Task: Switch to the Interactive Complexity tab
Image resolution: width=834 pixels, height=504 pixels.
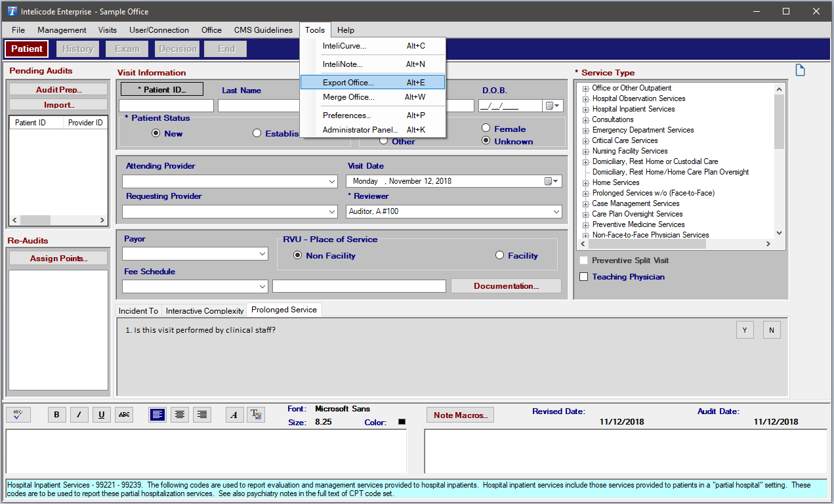Action: point(205,311)
